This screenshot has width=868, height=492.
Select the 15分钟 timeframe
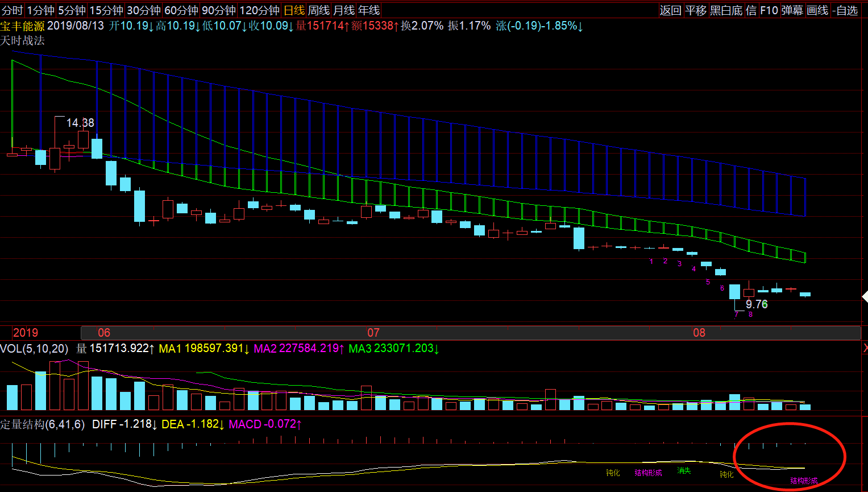pyautogui.click(x=106, y=10)
